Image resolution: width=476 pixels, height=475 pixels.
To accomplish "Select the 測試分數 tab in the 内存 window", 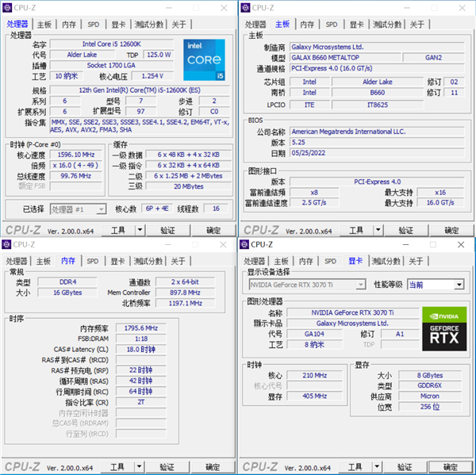I will pyautogui.click(x=149, y=261).
